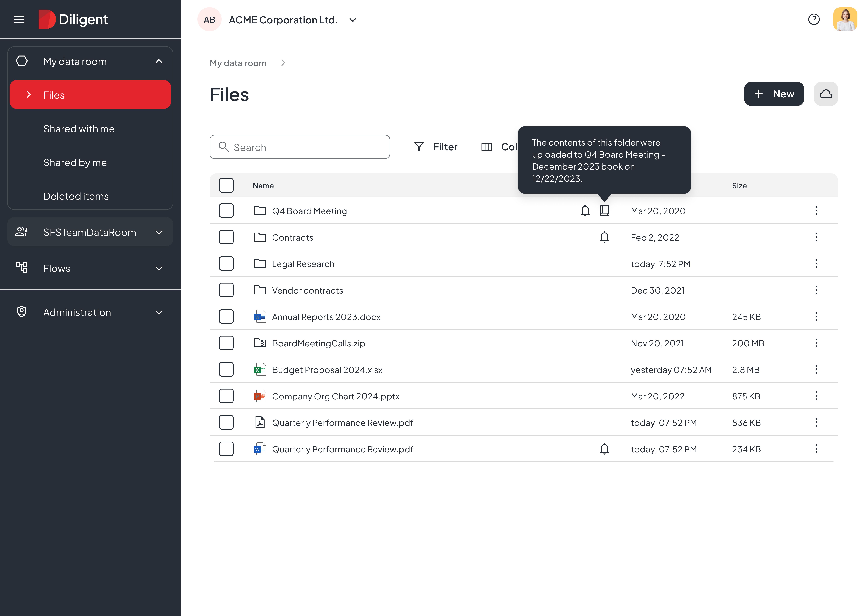
Task: Click bell icon on Q4 Board Meeting
Action: 585,211
